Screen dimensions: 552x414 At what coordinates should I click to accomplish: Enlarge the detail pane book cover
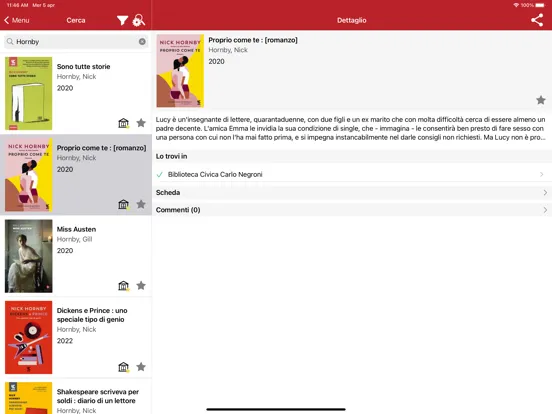point(180,71)
